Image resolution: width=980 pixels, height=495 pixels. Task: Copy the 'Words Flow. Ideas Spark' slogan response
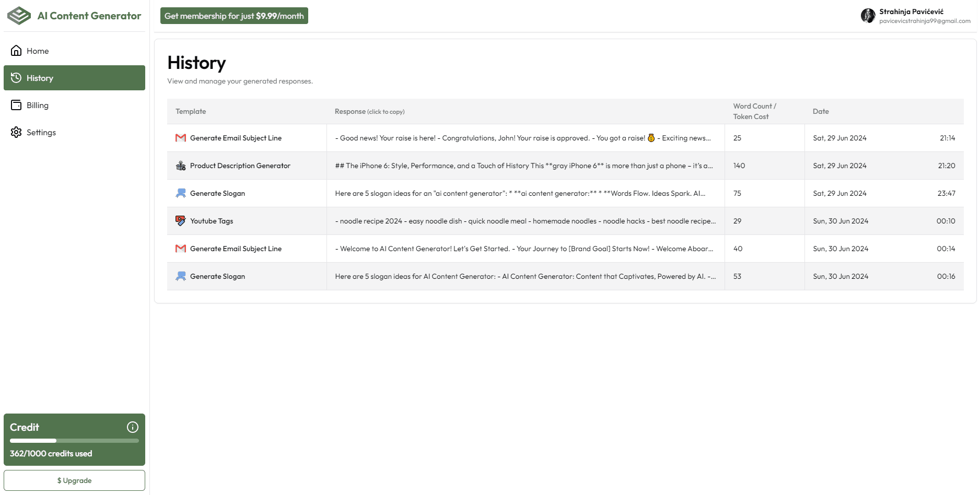pyautogui.click(x=520, y=193)
